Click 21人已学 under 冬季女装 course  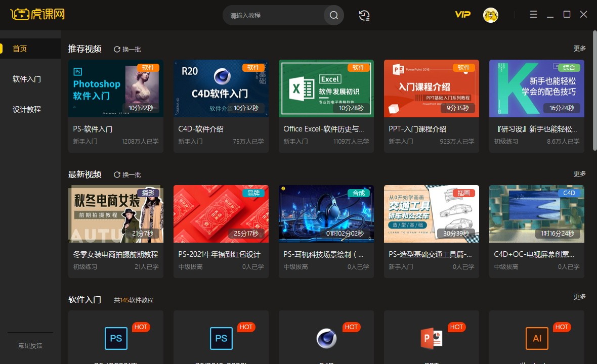pos(147,267)
